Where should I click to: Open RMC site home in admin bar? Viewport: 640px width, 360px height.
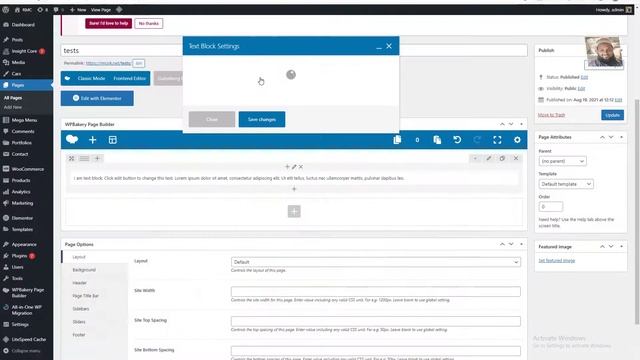23,9
